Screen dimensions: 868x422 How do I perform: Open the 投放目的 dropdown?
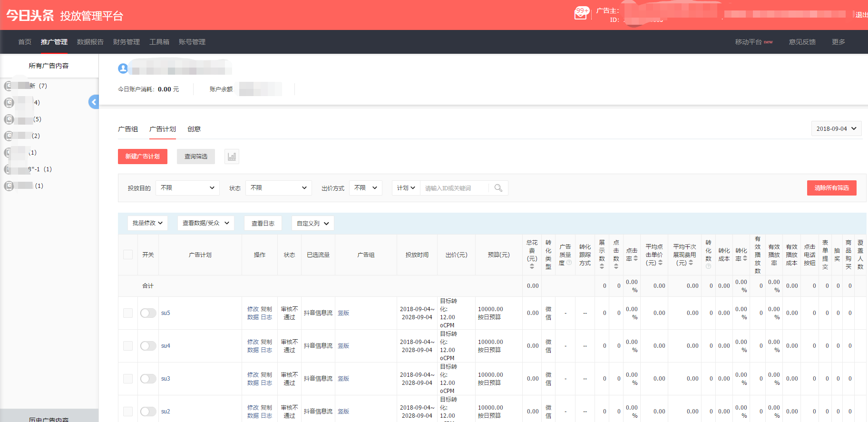pyautogui.click(x=187, y=188)
